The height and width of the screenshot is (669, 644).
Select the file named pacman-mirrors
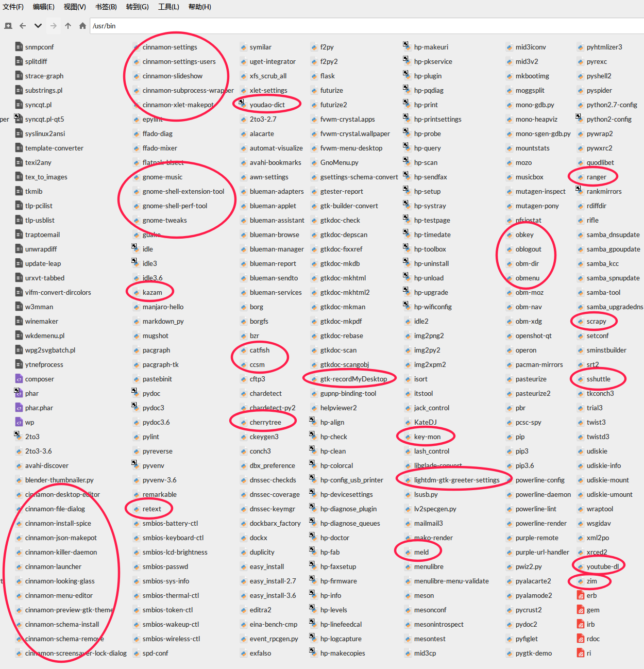click(539, 364)
